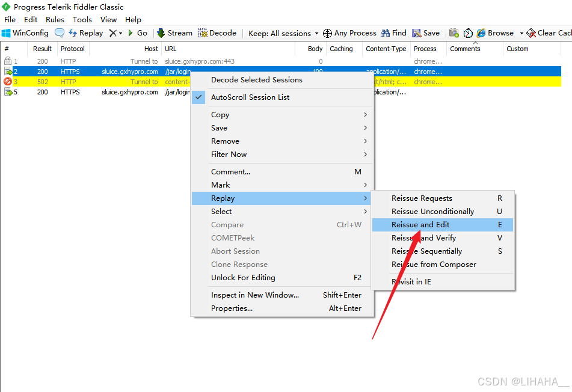Open the Browse dropdown arrow
Image resolution: width=572 pixels, height=392 pixels.
pyautogui.click(x=521, y=33)
